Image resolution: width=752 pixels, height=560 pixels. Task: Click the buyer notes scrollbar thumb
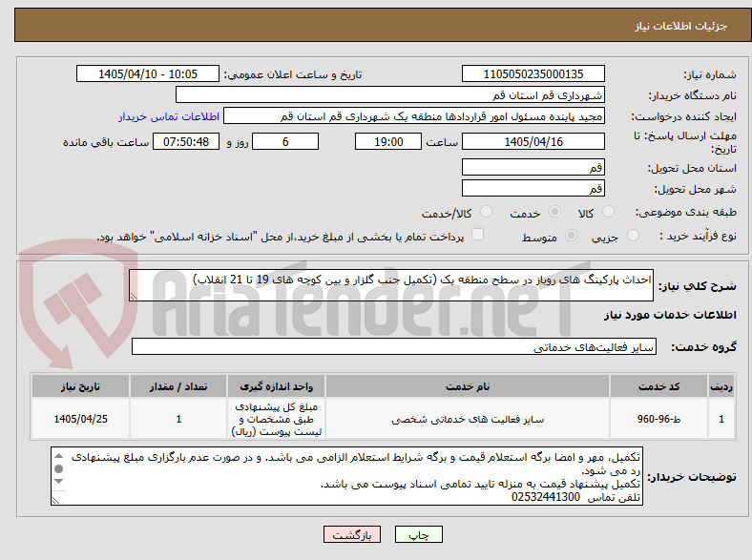58,468
